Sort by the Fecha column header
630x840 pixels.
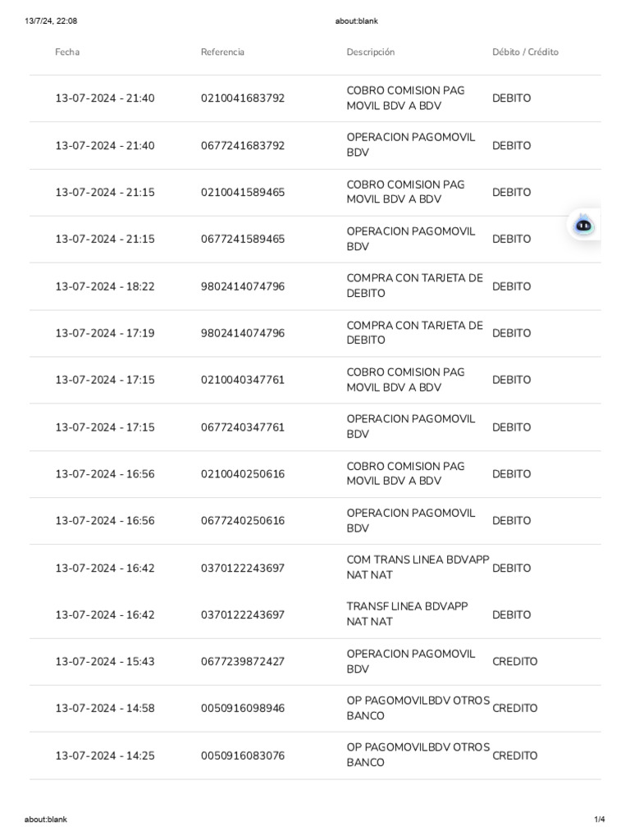[x=67, y=52]
